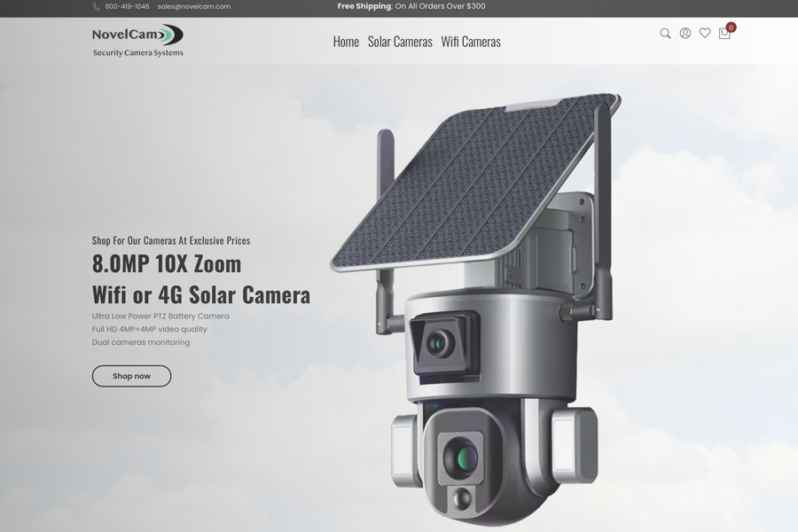The width and height of the screenshot is (798, 532).
Task: Switch to the Wifi Cameras menu item
Action: click(x=471, y=42)
